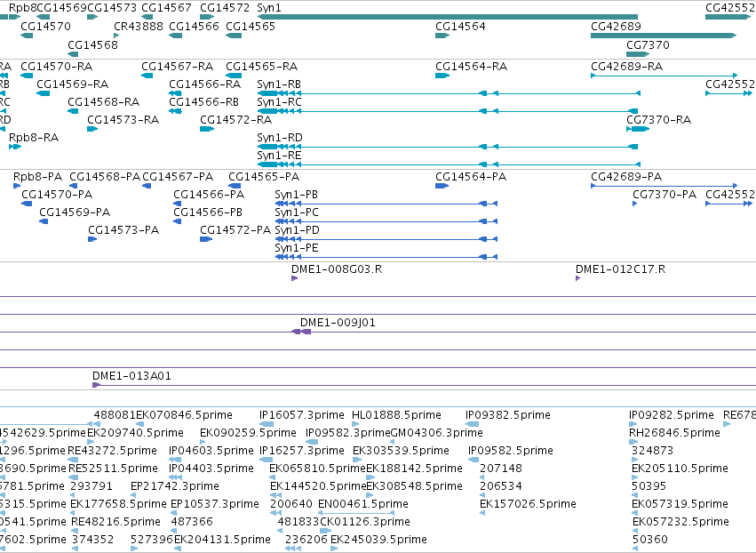Image resolution: width=756 pixels, height=553 pixels.
Task: Select the Syn1-RC transcript
Action: coord(448,111)
